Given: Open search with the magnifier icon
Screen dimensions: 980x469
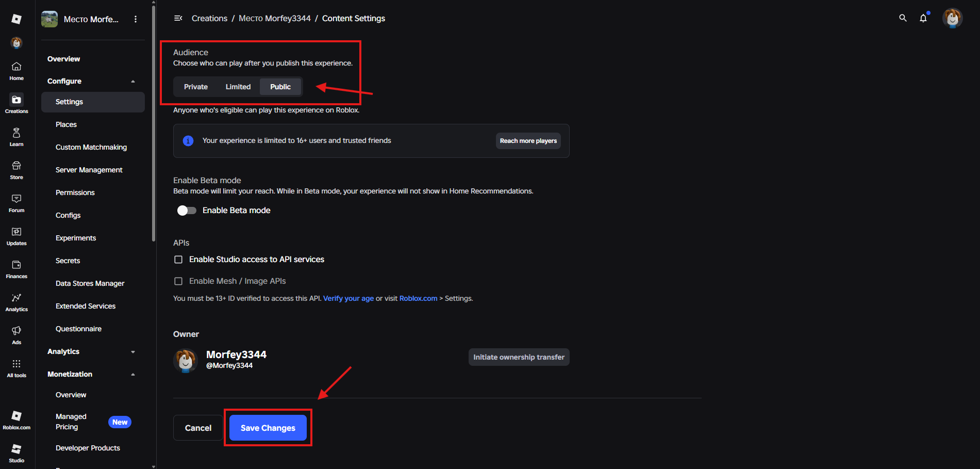Looking at the screenshot, I should click(x=903, y=18).
